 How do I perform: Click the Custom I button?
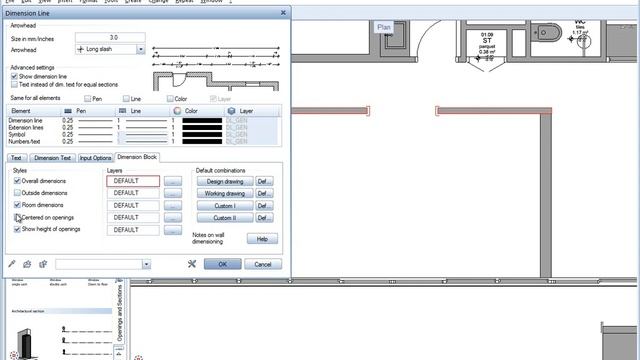(225, 206)
